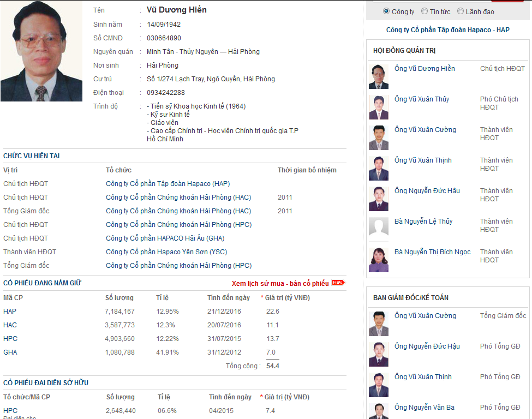Click Vũ Xuân Thủy photo thumbnail
This screenshot has width=532, height=419.
[x=379, y=107]
